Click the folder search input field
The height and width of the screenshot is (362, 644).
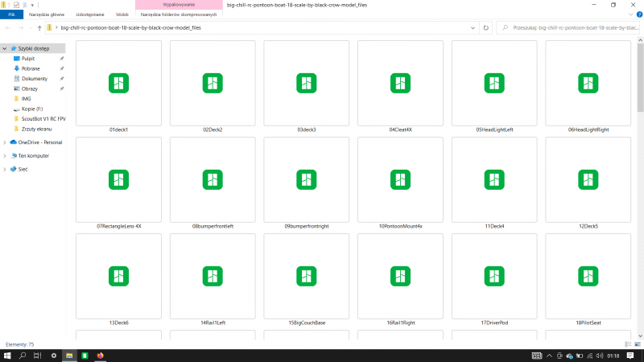(569, 28)
